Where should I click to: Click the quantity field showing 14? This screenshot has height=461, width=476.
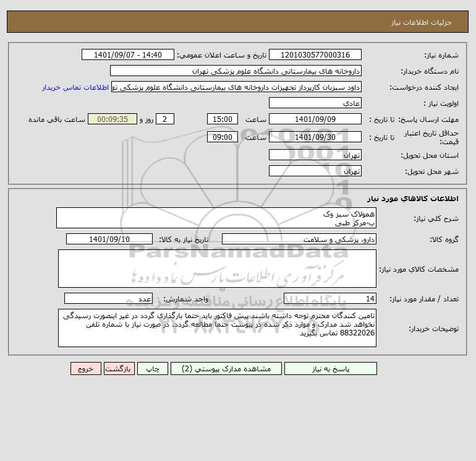(330, 298)
